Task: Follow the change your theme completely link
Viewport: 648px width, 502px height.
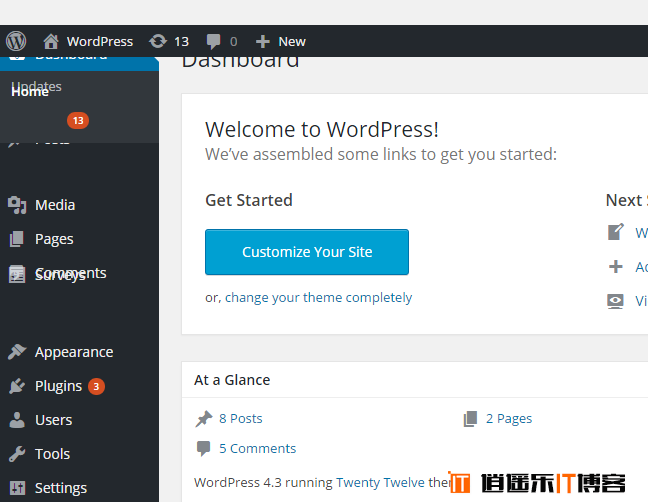Action: (x=318, y=297)
